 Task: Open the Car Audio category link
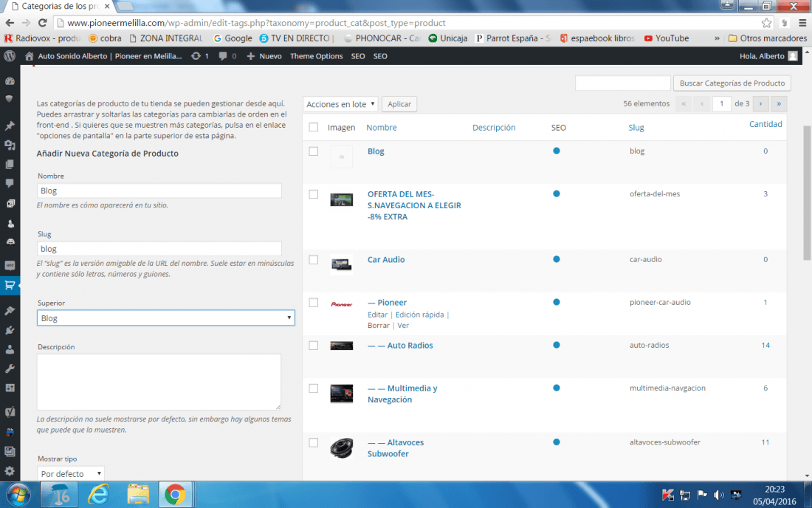pyautogui.click(x=386, y=259)
